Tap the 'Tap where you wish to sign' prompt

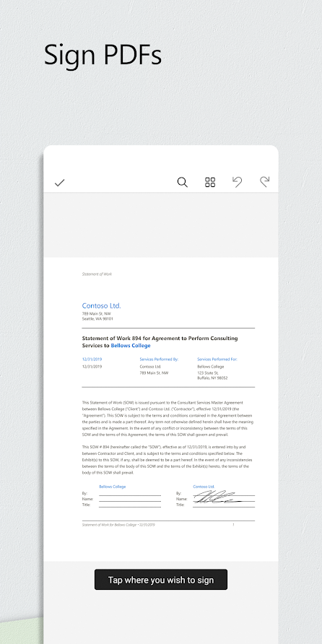[x=161, y=580]
